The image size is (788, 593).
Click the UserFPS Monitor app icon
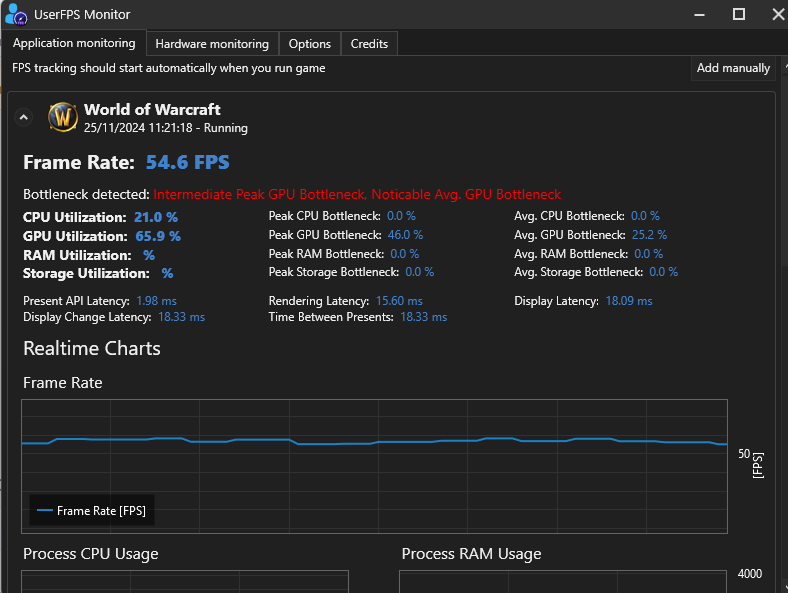pyautogui.click(x=16, y=14)
